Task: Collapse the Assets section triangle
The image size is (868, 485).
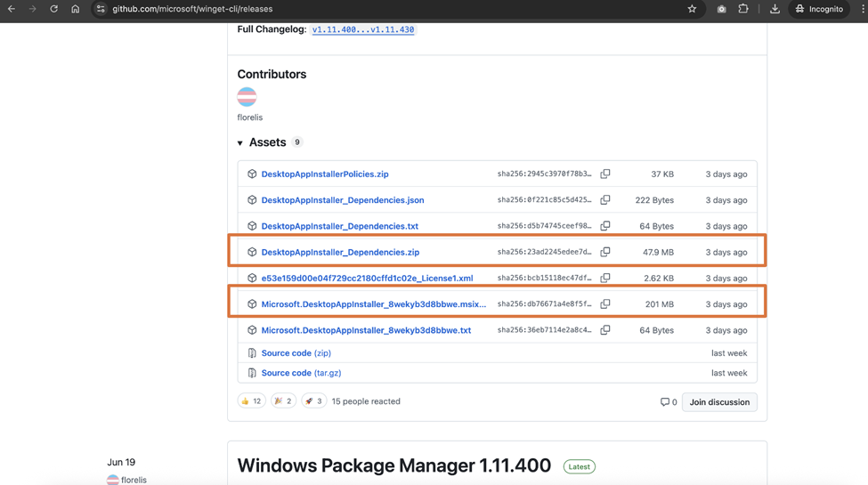Action: (x=240, y=143)
